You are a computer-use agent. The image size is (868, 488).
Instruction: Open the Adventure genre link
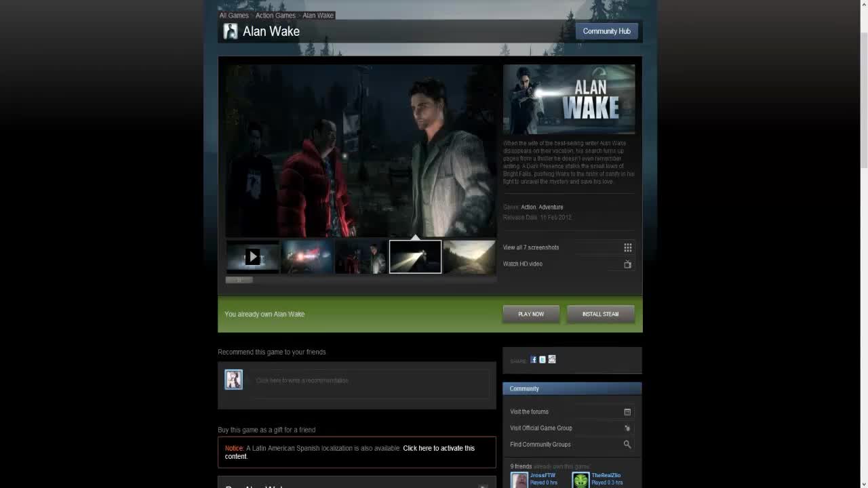[x=551, y=207]
